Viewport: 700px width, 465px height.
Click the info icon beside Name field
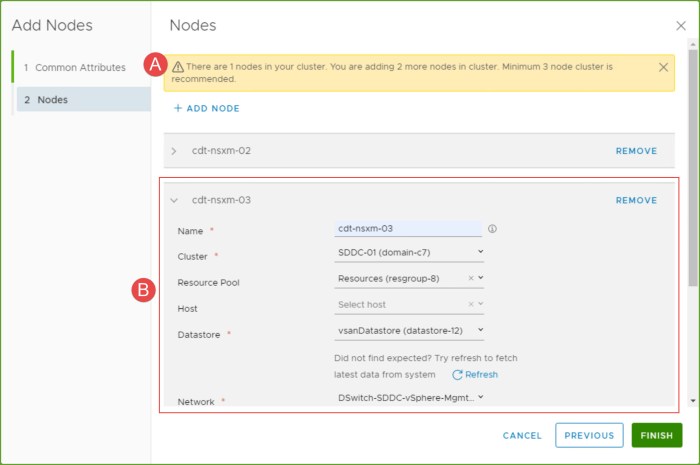tap(492, 229)
